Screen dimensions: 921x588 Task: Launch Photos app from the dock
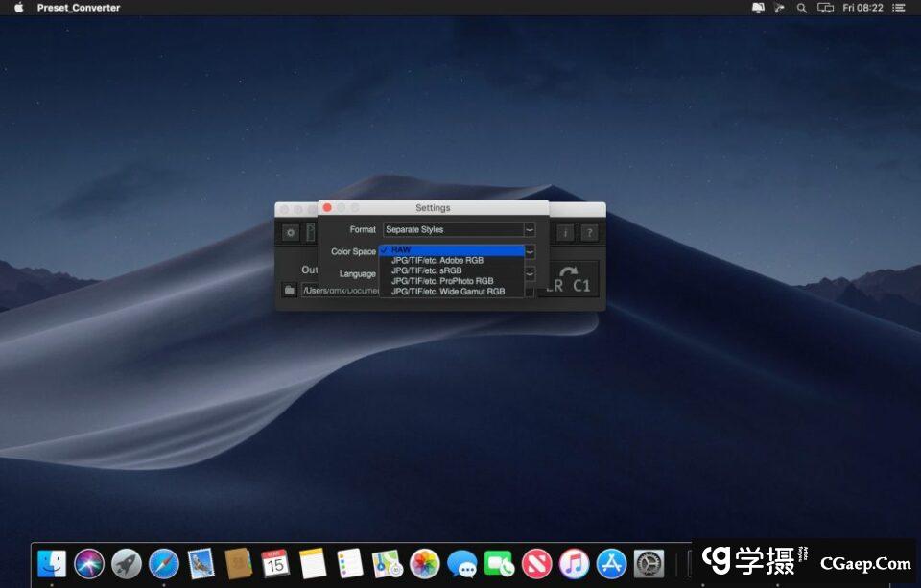pos(424,563)
